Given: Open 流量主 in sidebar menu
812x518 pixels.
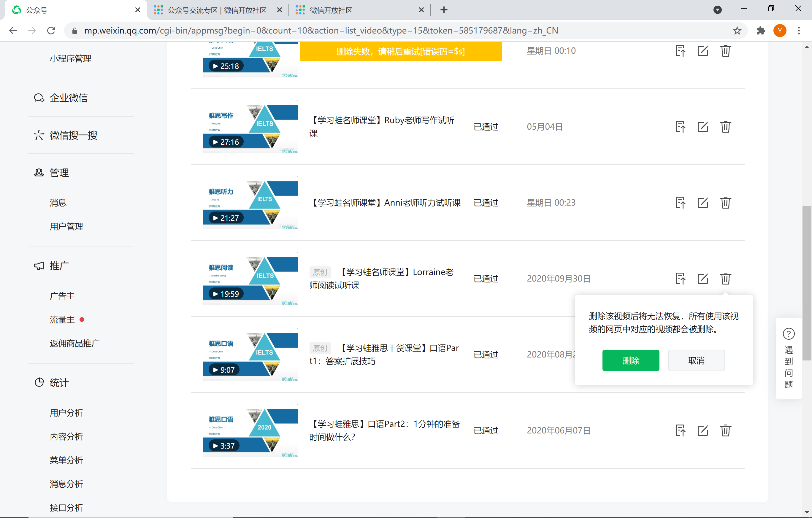Looking at the screenshot, I should coord(62,320).
